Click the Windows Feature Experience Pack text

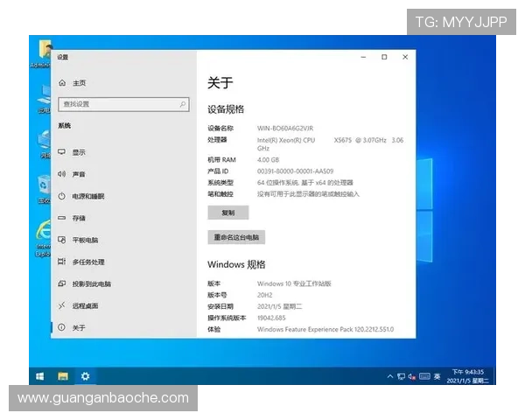[x=325, y=329]
